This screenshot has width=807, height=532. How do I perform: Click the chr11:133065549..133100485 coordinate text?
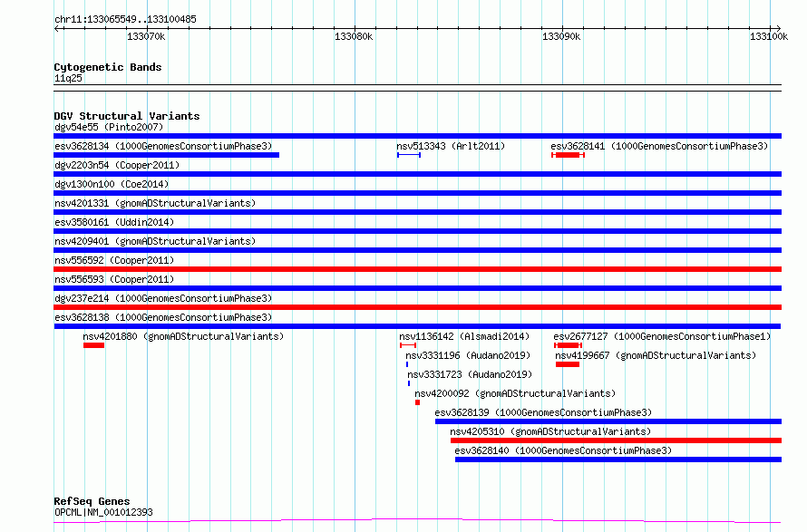125,20
